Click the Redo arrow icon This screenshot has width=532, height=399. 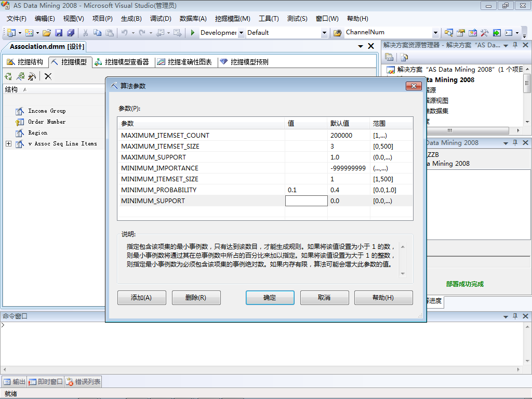(x=142, y=33)
